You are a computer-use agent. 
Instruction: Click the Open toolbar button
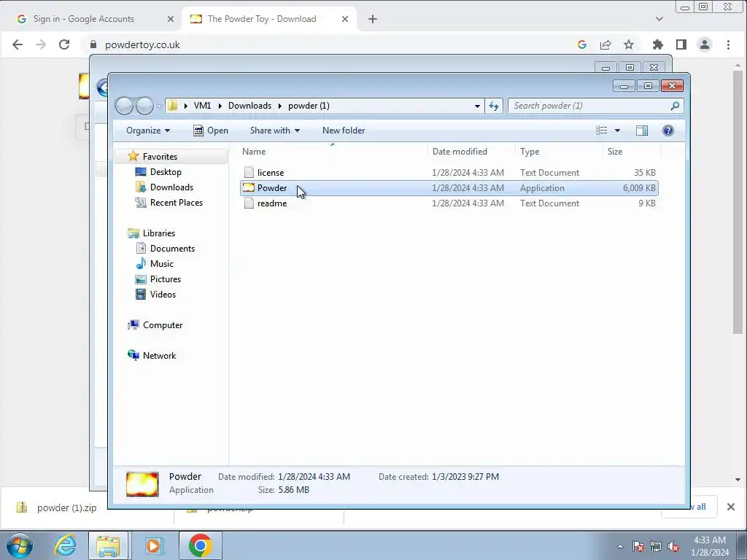tap(211, 131)
